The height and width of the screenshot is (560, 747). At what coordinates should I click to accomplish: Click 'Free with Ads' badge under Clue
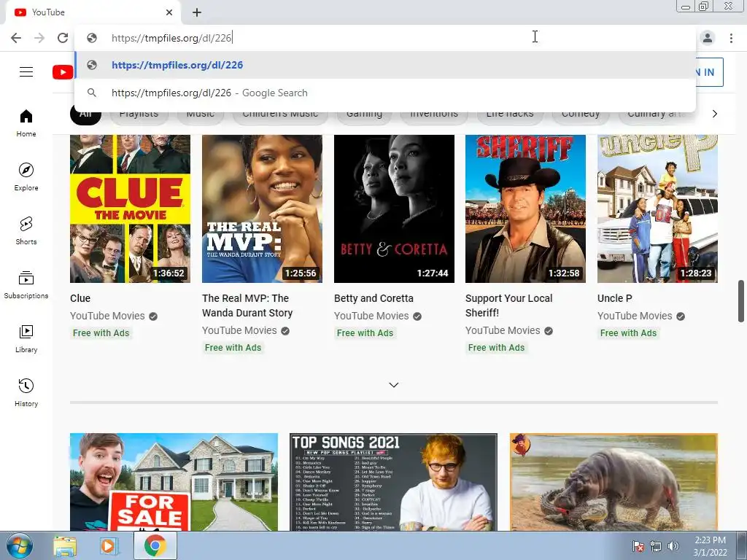point(101,333)
